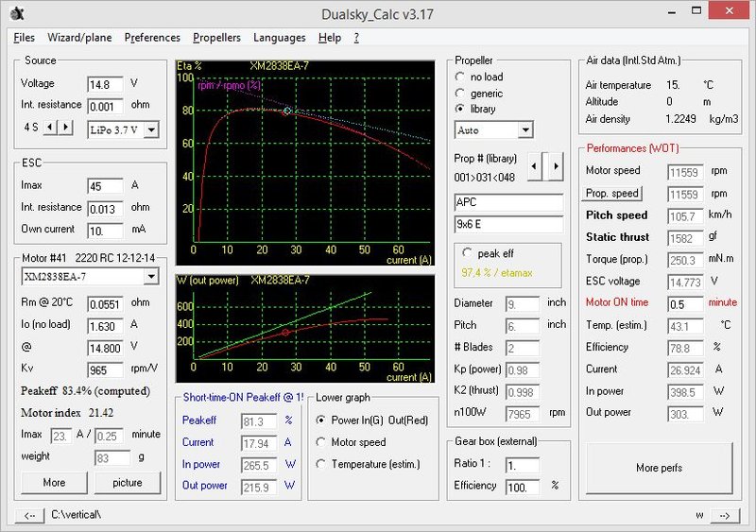Go to previous propeller in library

tap(534, 167)
